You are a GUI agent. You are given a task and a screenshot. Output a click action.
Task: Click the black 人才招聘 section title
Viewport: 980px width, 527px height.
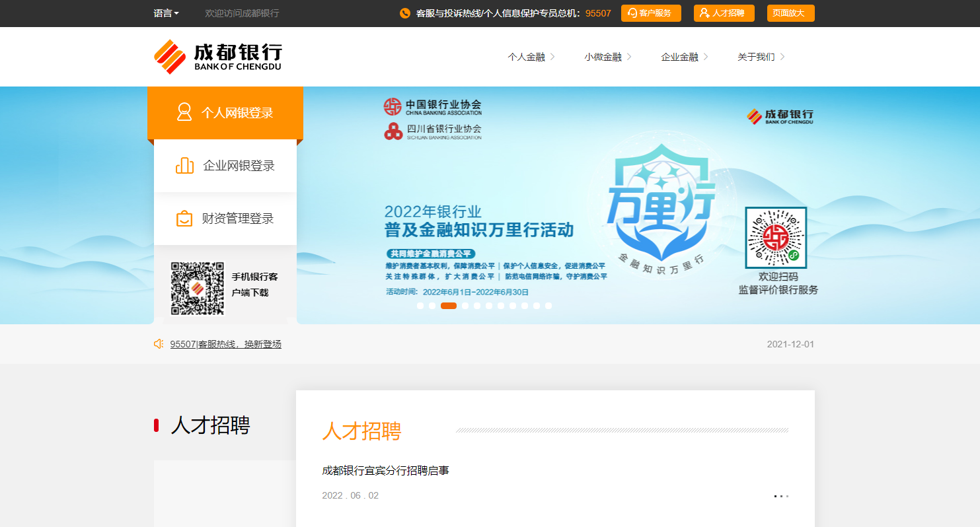pos(210,425)
